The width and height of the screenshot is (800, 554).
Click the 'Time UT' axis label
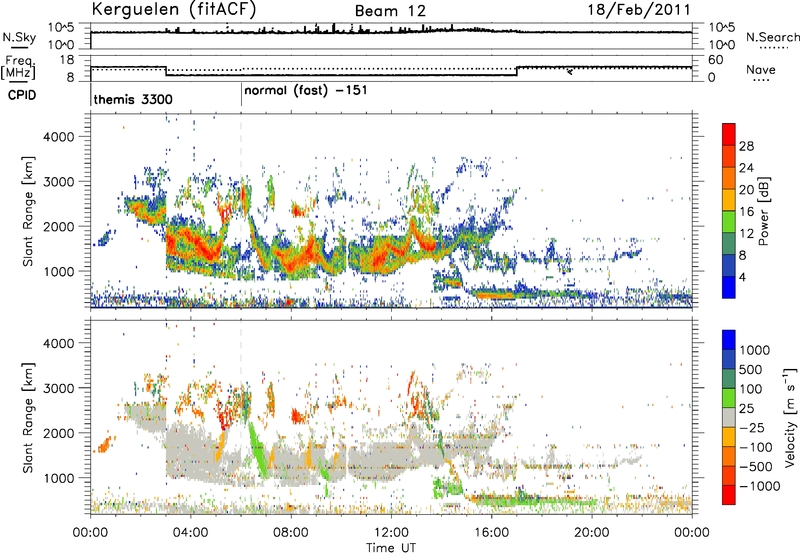pyautogui.click(x=391, y=547)
